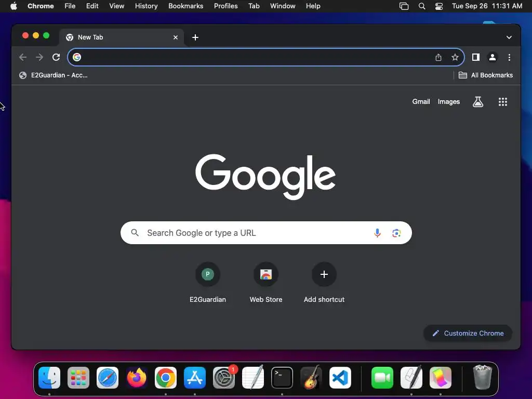Open the Images link
This screenshot has width=532, height=399.
[448, 102]
